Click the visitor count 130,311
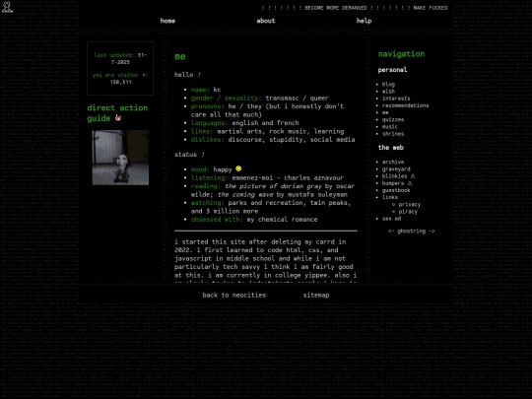 click(121, 82)
